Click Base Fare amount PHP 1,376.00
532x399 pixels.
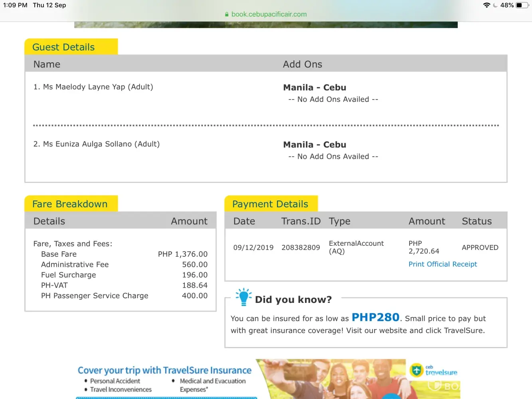pyautogui.click(x=183, y=254)
